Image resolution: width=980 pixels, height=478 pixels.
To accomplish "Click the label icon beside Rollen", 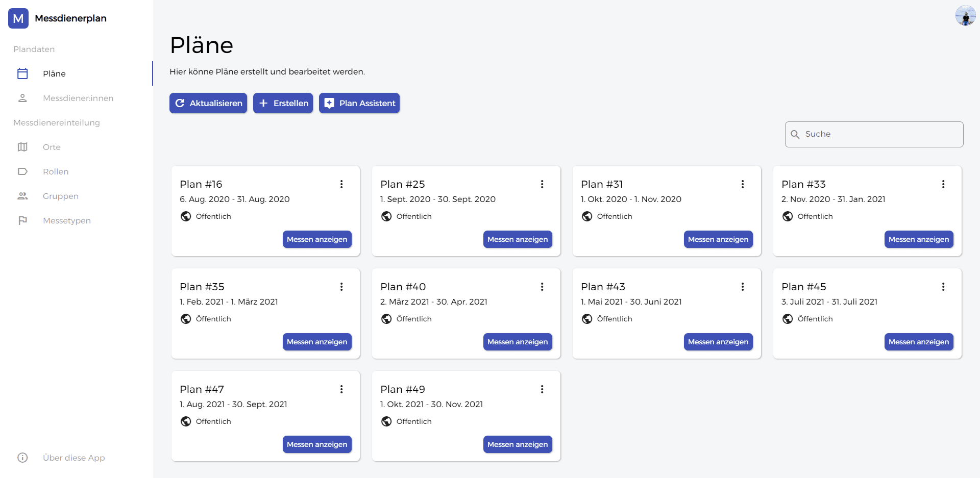I will (22, 171).
